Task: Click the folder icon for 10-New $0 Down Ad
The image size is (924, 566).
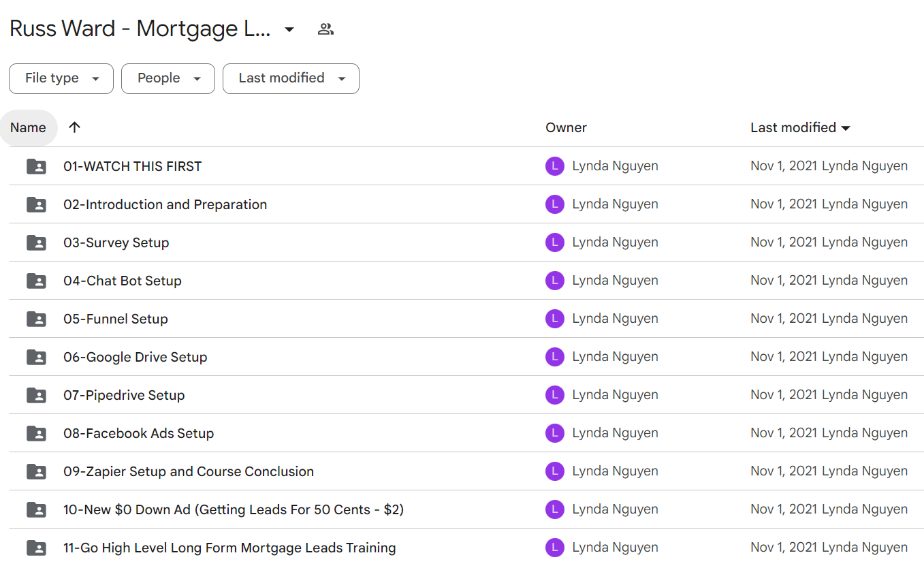Action: pos(36,509)
